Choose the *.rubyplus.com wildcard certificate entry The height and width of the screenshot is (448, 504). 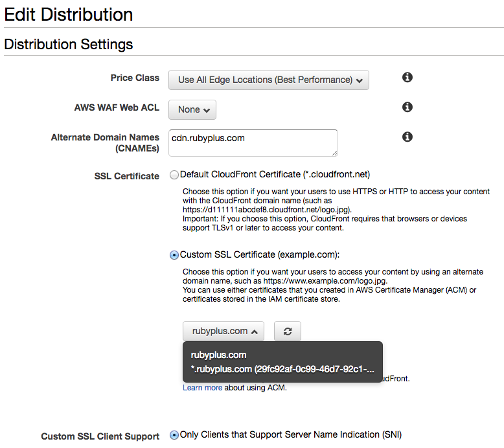[282, 369]
